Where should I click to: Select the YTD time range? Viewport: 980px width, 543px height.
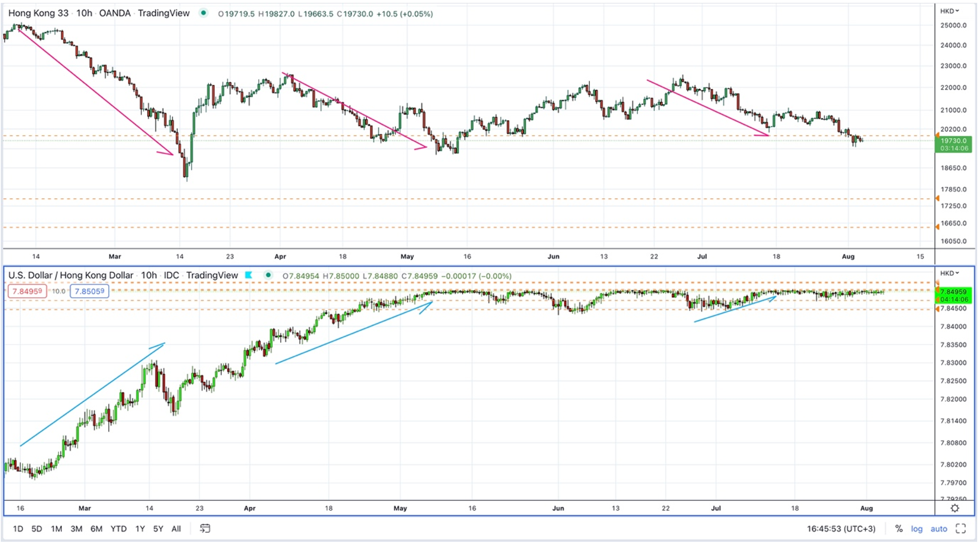pyautogui.click(x=118, y=529)
